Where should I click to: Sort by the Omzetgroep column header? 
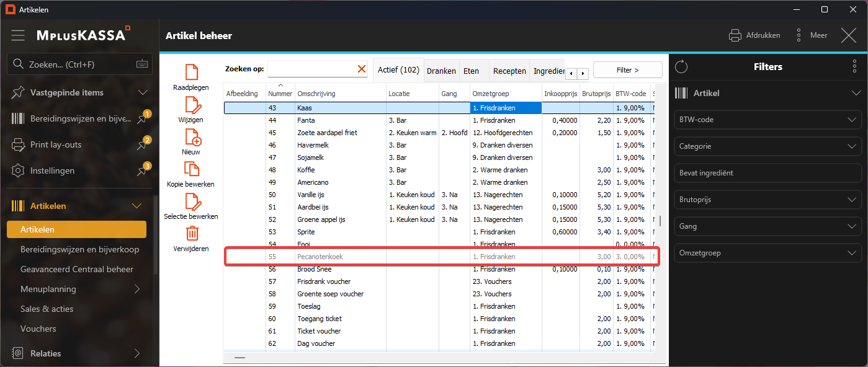pos(506,94)
